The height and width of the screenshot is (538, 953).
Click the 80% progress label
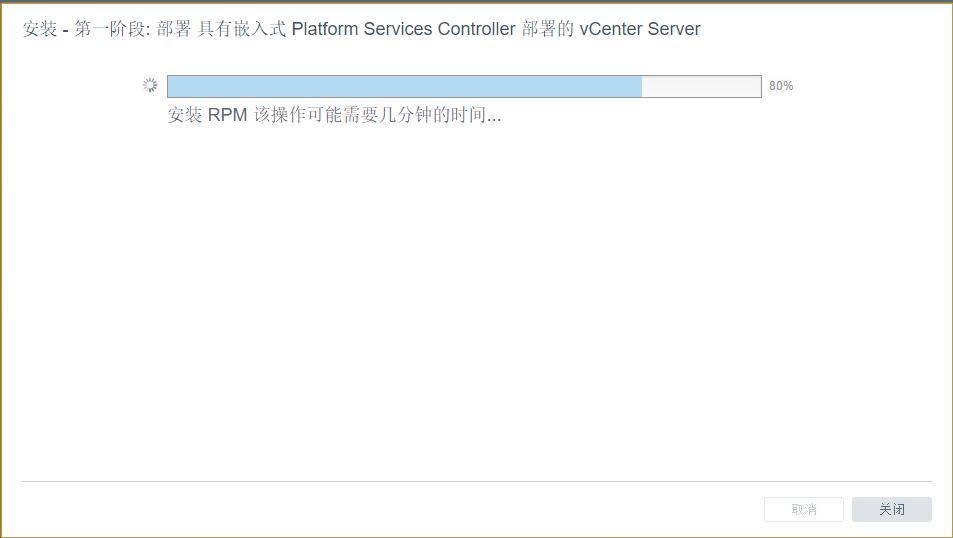(781, 86)
